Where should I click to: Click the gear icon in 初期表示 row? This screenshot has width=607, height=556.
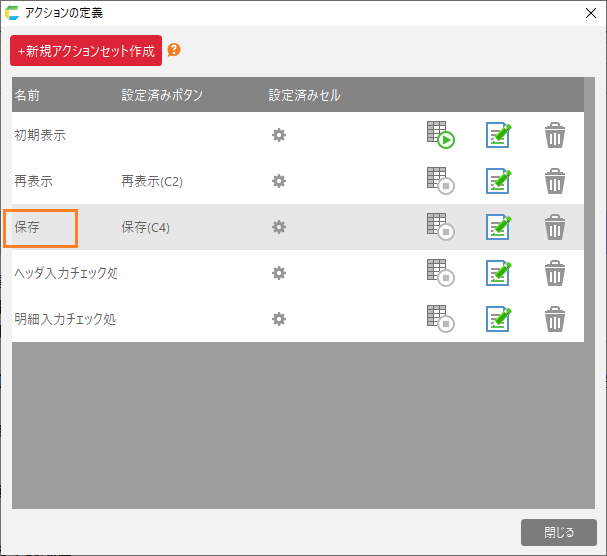[279, 135]
